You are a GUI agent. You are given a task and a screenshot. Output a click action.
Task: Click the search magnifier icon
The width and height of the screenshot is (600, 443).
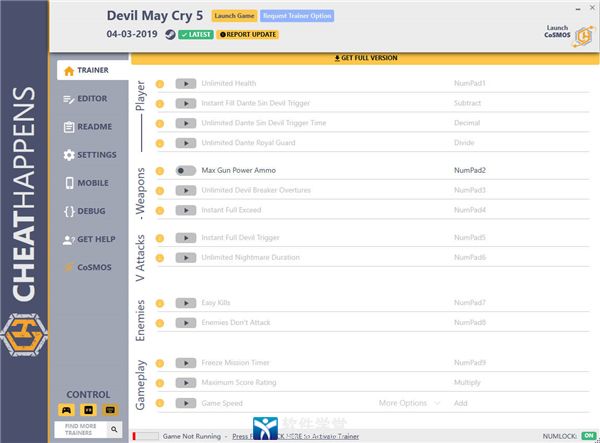click(114, 429)
